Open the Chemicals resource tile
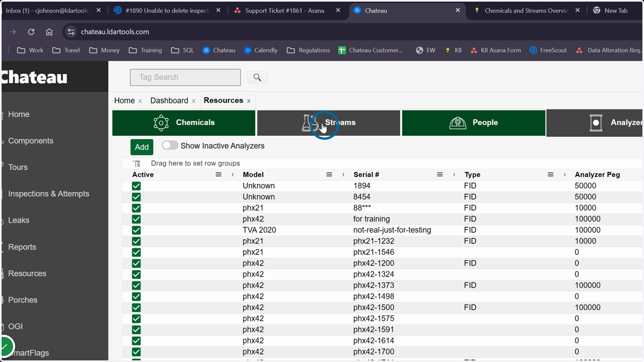Screen dimensions: 644x362 click(x=184, y=123)
